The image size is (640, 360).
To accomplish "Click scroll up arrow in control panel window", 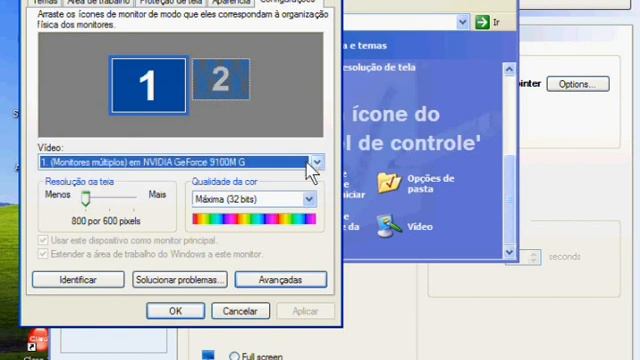I will point(509,69).
